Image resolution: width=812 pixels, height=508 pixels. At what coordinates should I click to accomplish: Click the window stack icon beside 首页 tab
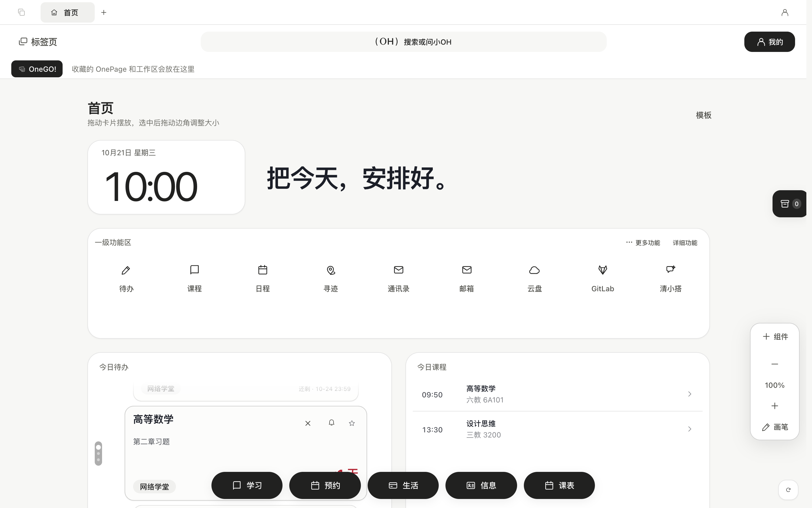point(21,12)
